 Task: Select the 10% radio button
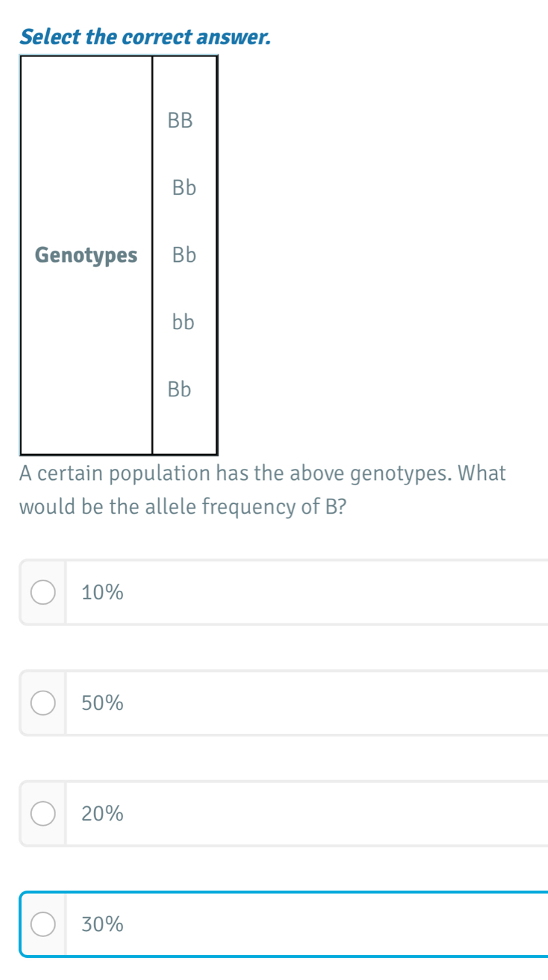click(x=44, y=592)
